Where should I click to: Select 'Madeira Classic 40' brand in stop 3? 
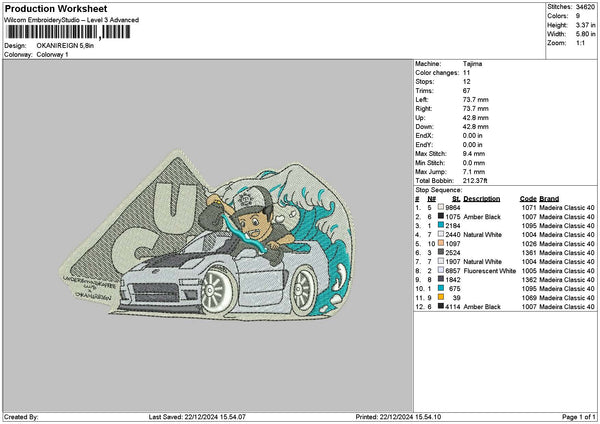click(567, 226)
